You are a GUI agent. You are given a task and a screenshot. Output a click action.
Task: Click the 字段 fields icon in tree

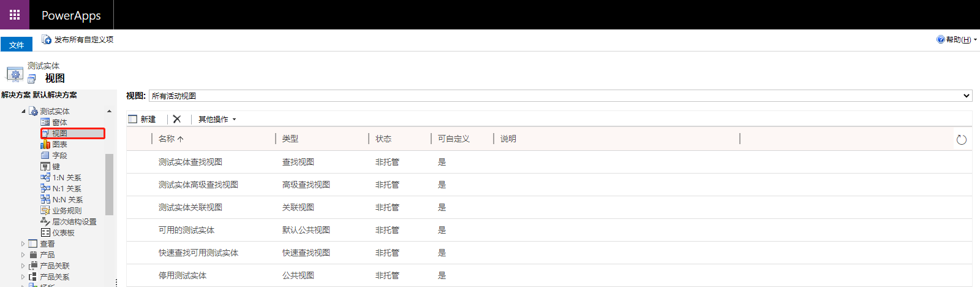(x=45, y=155)
